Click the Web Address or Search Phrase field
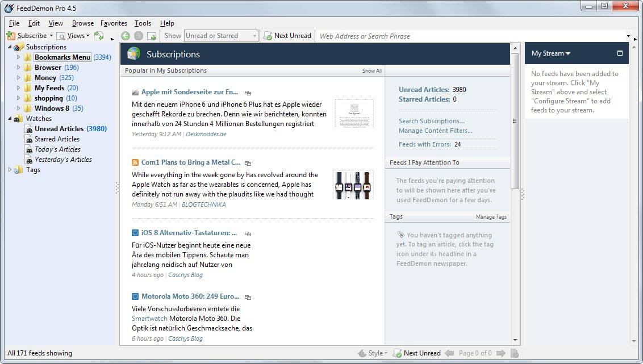 (471, 36)
